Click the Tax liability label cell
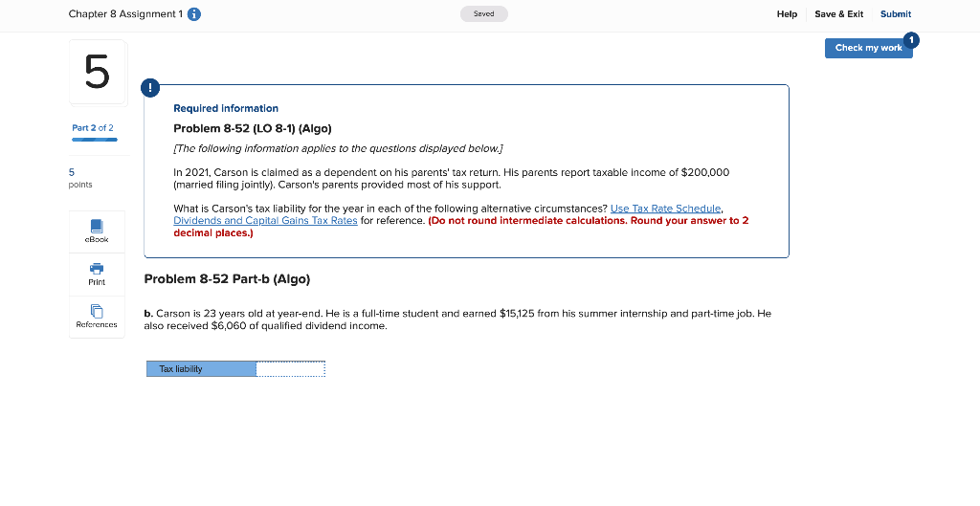The height and width of the screenshot is (506, 980). click(201, 368)
